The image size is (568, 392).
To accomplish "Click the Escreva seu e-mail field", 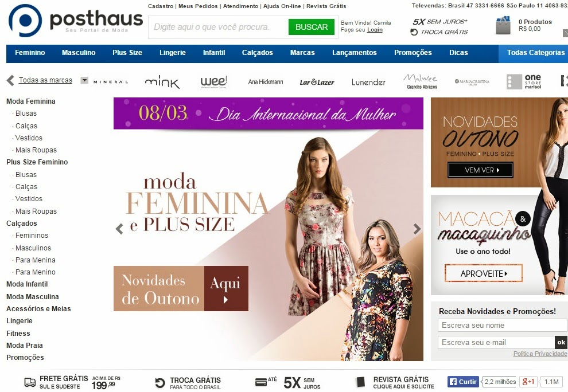I will [496, 342].
